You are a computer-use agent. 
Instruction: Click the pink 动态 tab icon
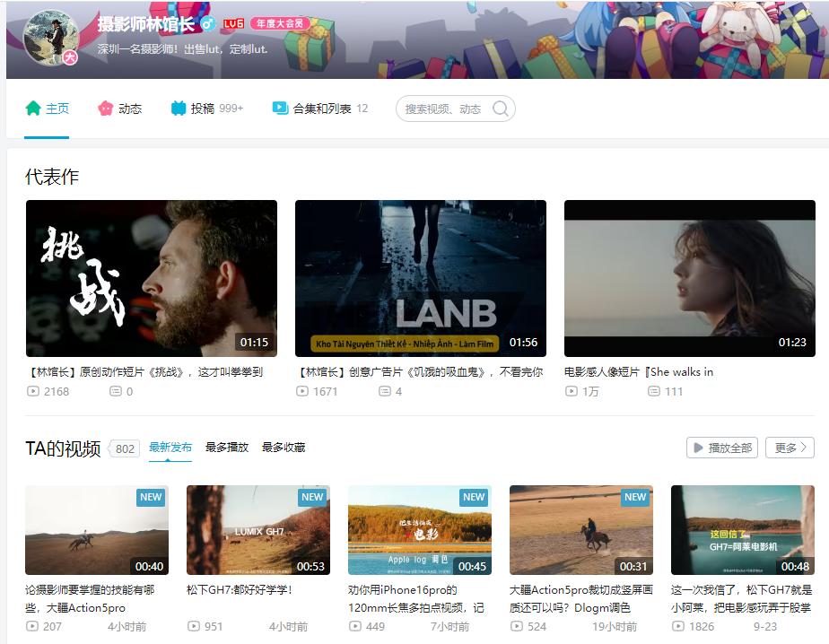[x=106, y=109]
